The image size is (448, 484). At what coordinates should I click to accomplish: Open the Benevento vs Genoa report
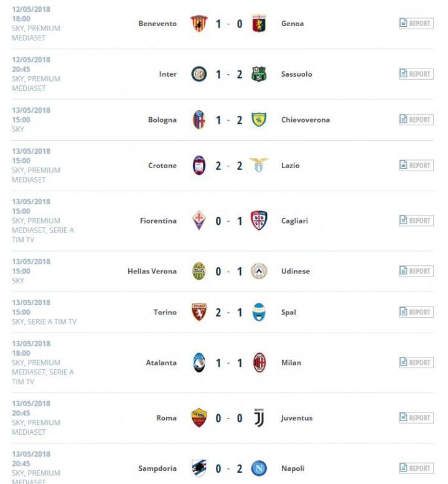[x=416, y=24]
